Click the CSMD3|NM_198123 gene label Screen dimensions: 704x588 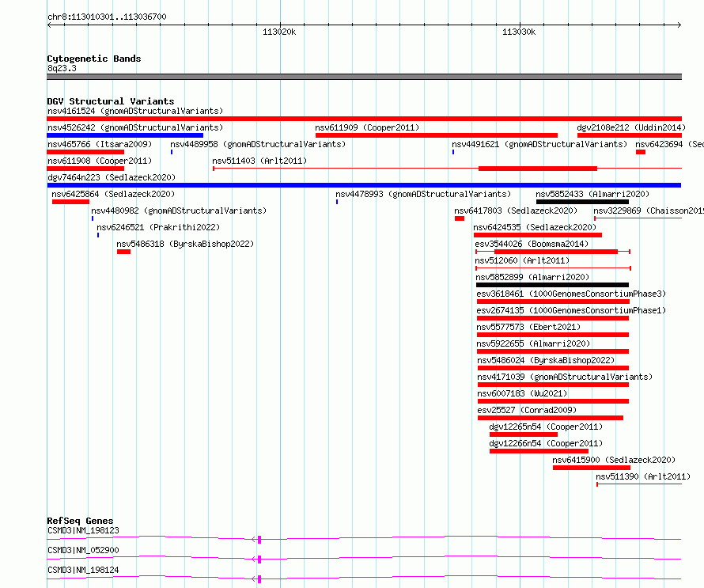(83, 530)
